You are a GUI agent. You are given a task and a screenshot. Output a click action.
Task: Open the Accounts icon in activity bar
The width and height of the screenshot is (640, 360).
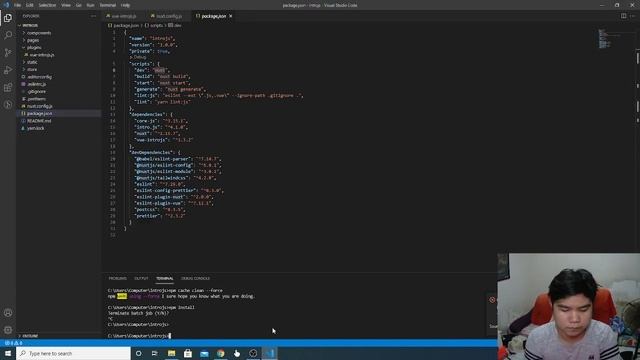pos(8,313)
